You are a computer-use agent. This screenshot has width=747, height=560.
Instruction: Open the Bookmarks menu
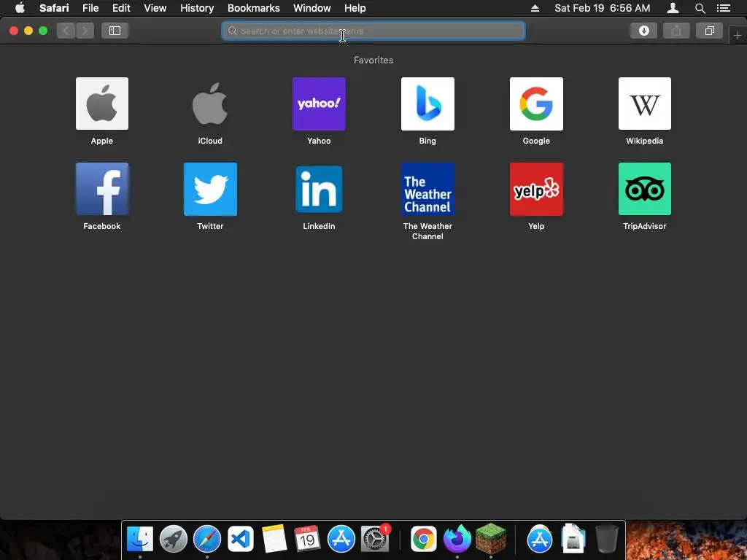tap(253, 8)
